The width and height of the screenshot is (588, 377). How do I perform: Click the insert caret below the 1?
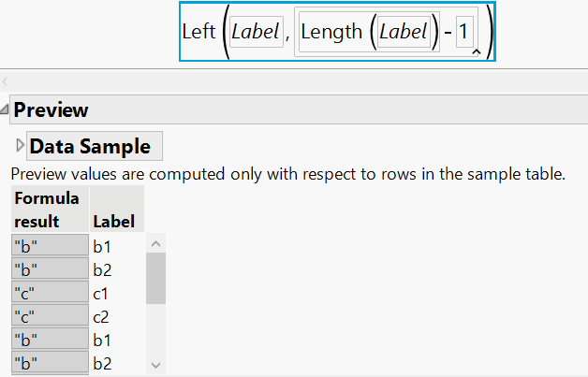coord(476,53)
